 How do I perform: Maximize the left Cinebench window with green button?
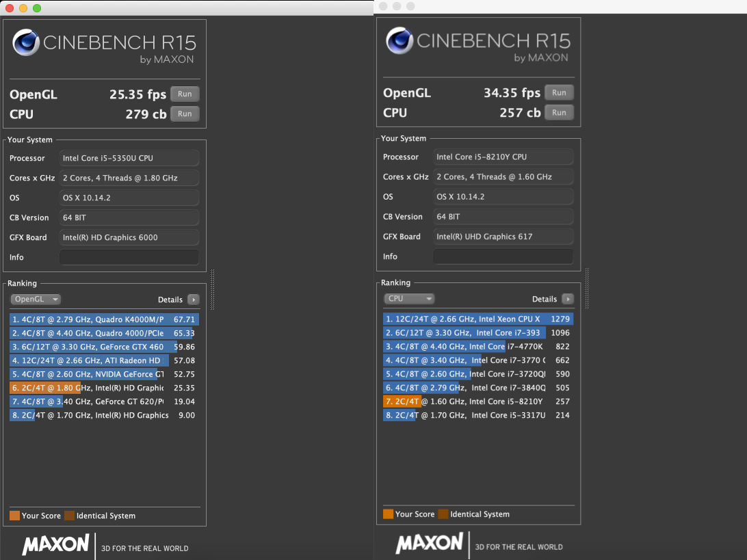[x=37, y=8]
